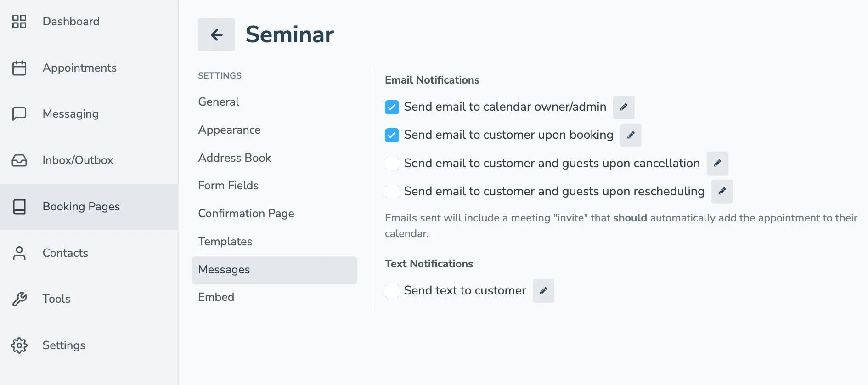Open the Tools wrench icon
868x385 pixels.
(19, 299)
